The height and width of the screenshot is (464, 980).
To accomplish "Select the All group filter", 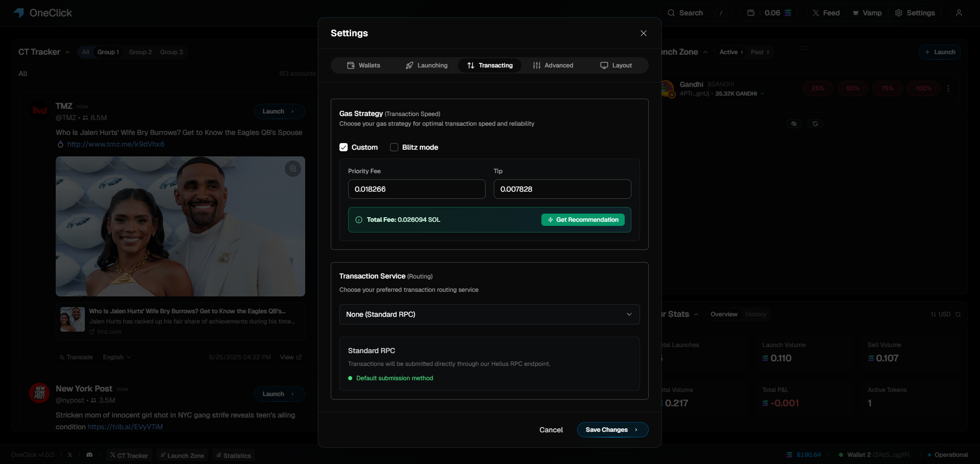I will [85, 52].
